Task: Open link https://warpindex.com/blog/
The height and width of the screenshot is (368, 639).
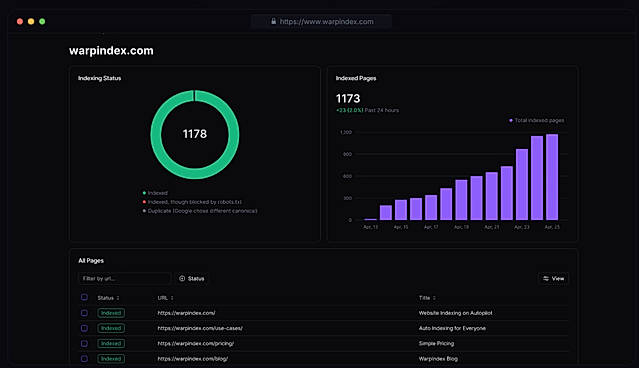Action: 192,359
